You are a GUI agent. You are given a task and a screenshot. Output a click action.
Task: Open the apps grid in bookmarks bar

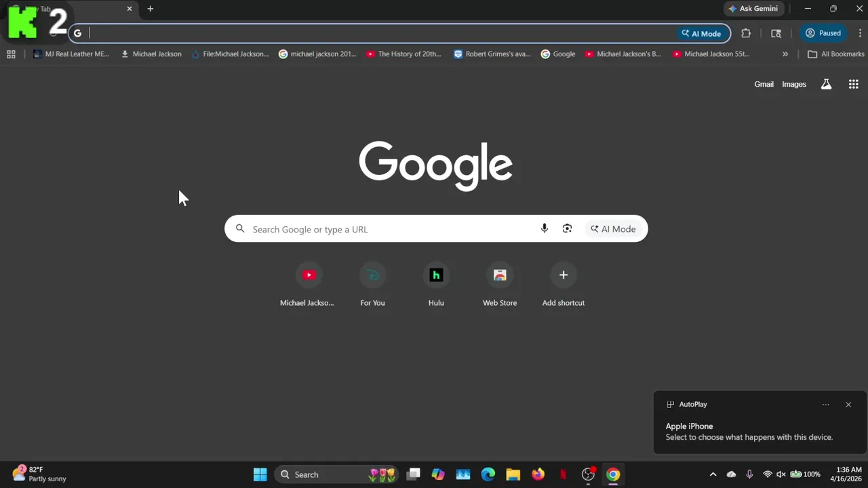[x=11, y=54]
